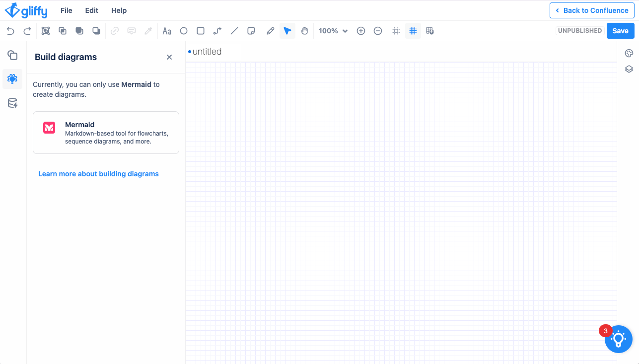Click the Undo arrow icon
This screenshot has width=639, height=364.
tap(10, 31)
